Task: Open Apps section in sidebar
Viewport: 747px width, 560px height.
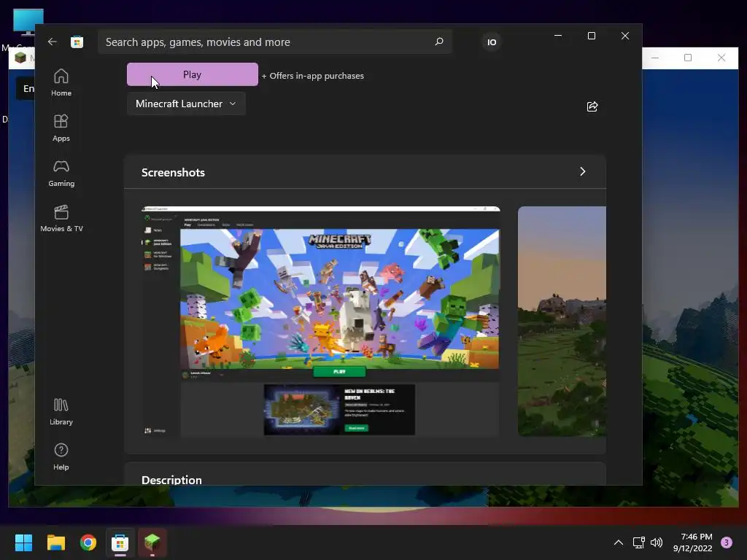Action: [x=61, y=128]
